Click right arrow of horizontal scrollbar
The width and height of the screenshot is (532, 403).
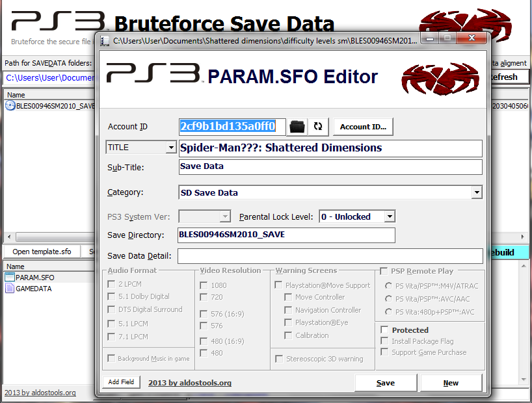pyautogui.click(x=522, y=237)
